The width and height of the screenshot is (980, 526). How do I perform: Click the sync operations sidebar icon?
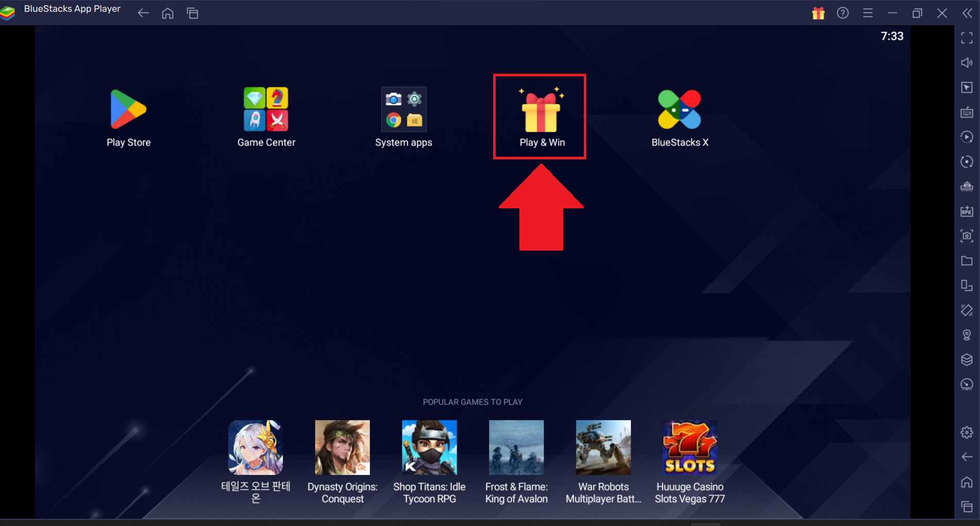point(967,161)
